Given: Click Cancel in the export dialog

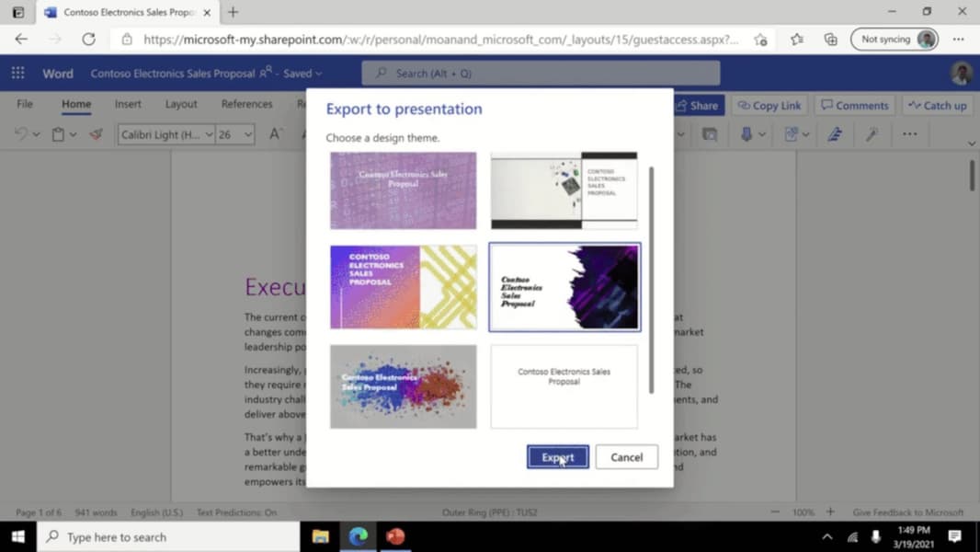Looking at the screenshot, I should coord(626,457).
